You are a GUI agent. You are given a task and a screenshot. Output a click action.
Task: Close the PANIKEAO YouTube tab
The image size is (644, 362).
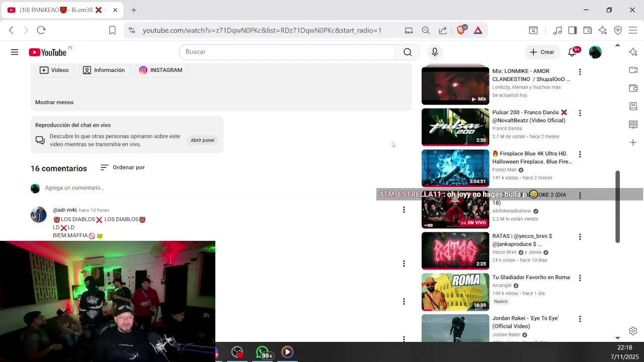(x=115, y=10)
